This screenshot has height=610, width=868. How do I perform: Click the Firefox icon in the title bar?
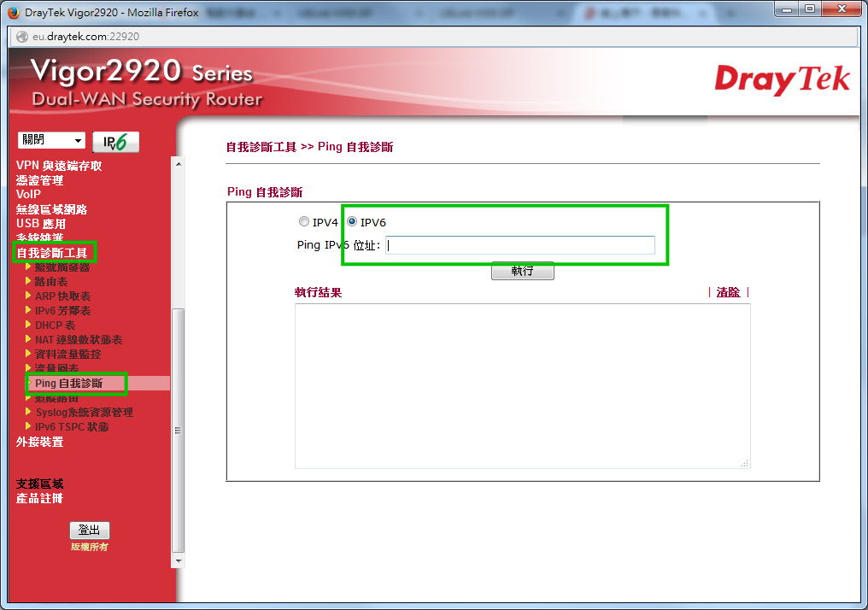(14, 12)
